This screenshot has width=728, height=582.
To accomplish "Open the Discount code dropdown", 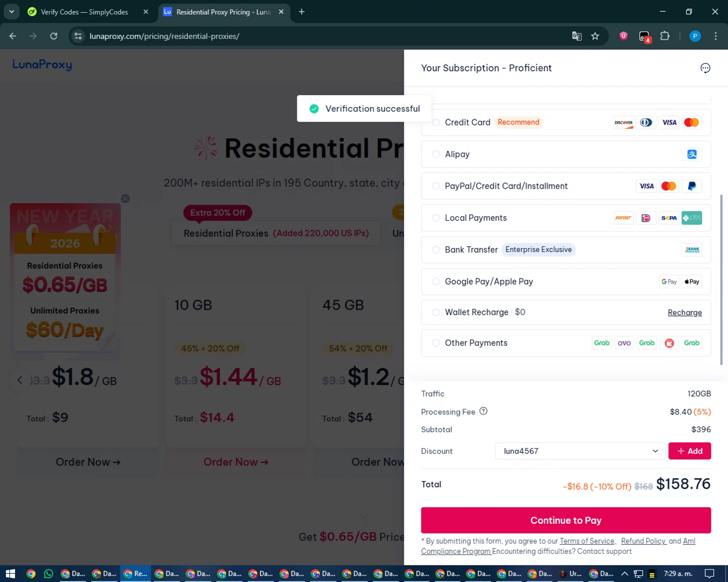I will click(580, 451).
